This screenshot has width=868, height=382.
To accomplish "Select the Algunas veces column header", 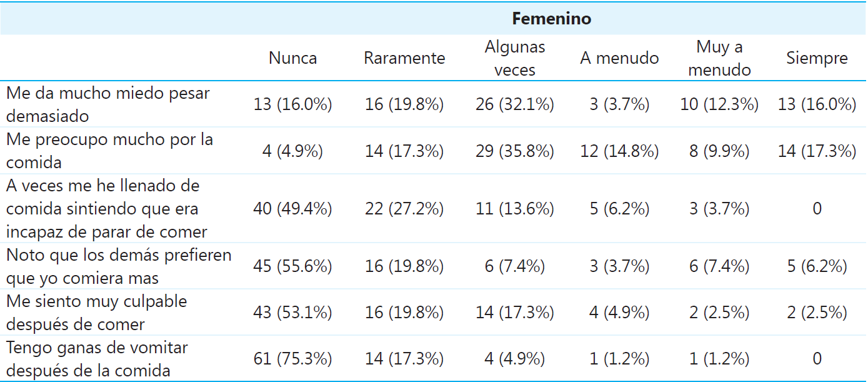I will (514, 58).
